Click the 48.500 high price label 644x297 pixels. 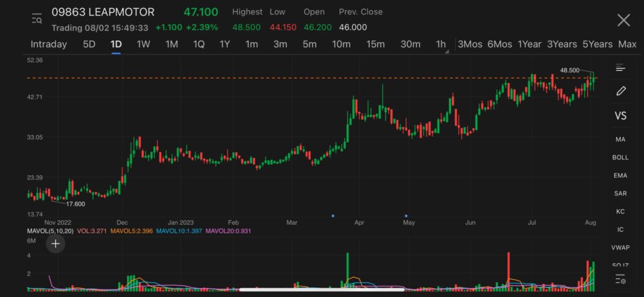coord(570,70)
